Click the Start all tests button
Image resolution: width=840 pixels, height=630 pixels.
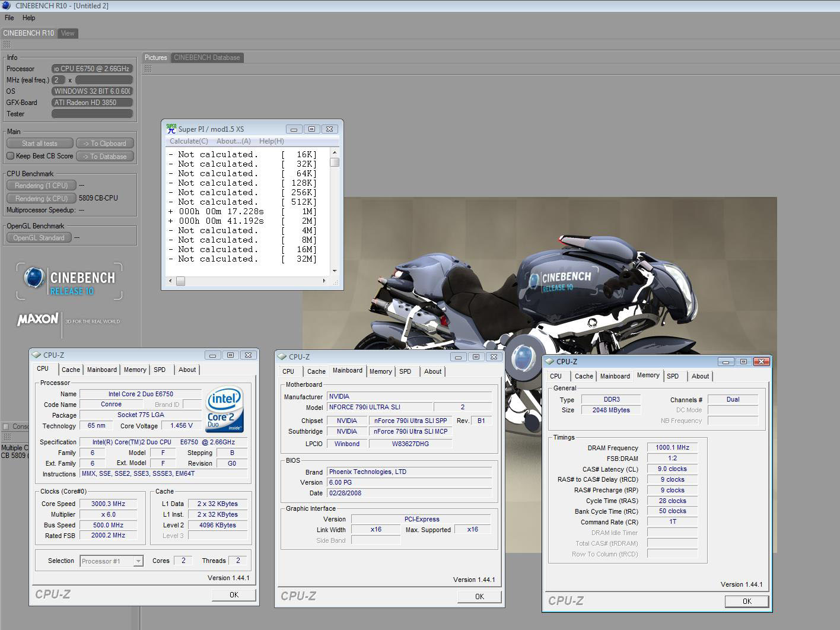[x=40, y=144]
